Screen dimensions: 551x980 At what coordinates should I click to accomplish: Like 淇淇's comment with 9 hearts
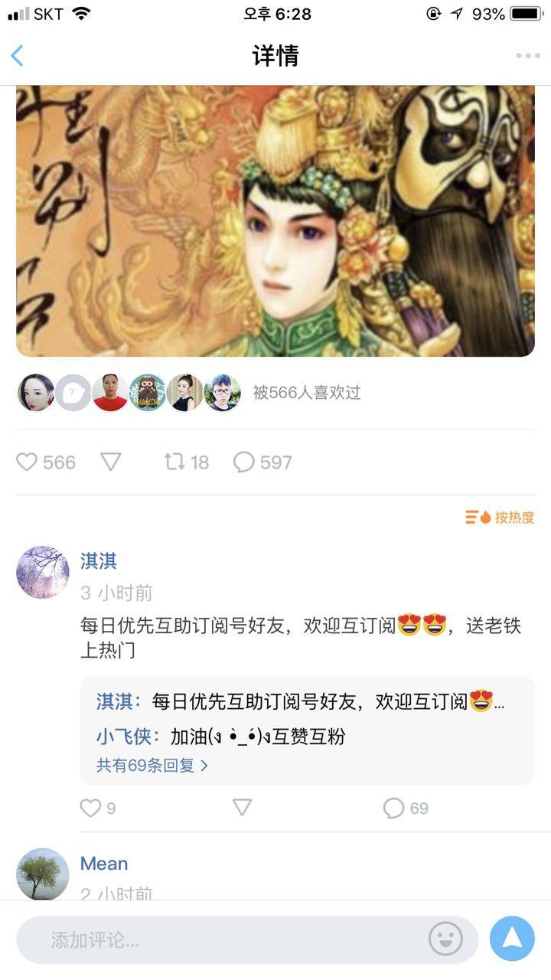(98, 808)
